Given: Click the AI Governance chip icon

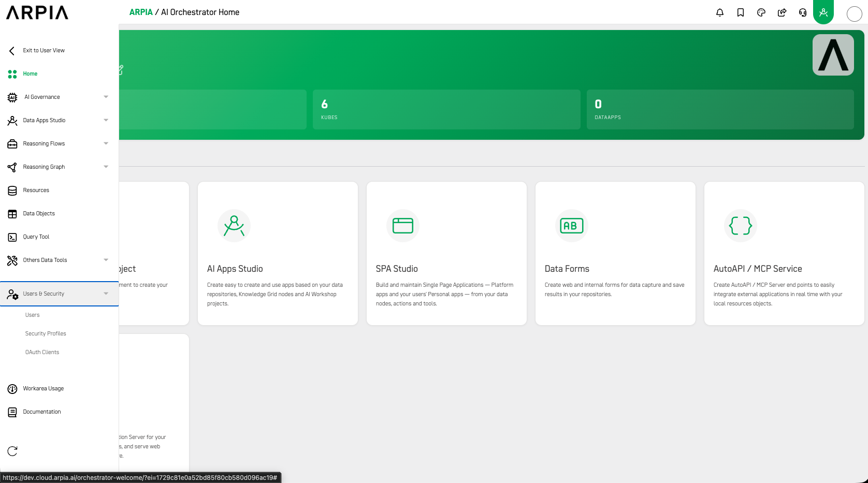Looking at the screenshot, I should [x=12, y=97].
